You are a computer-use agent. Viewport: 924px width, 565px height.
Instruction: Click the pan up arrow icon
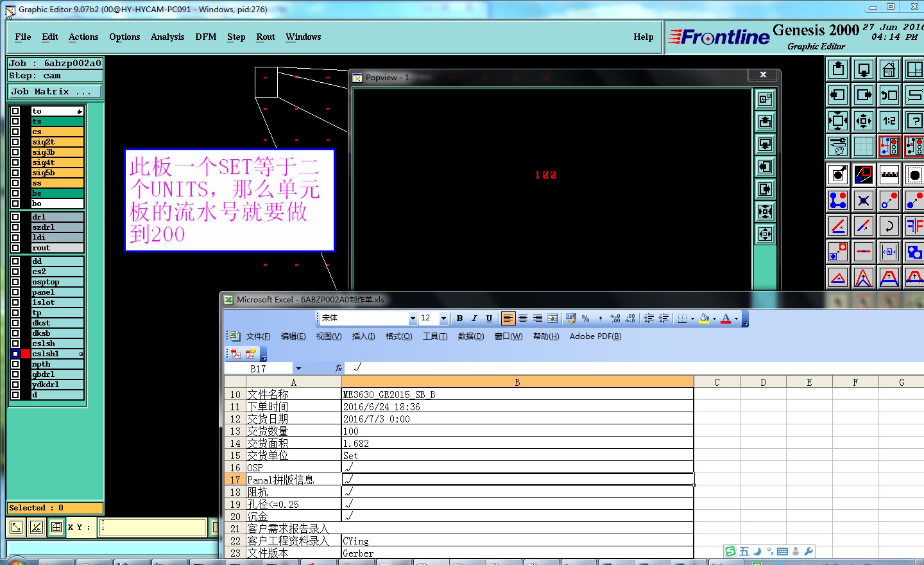pos(838,69)
